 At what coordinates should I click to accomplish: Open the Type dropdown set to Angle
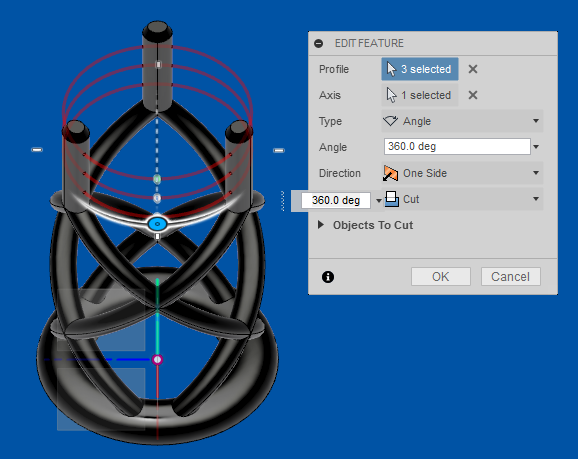462,121
